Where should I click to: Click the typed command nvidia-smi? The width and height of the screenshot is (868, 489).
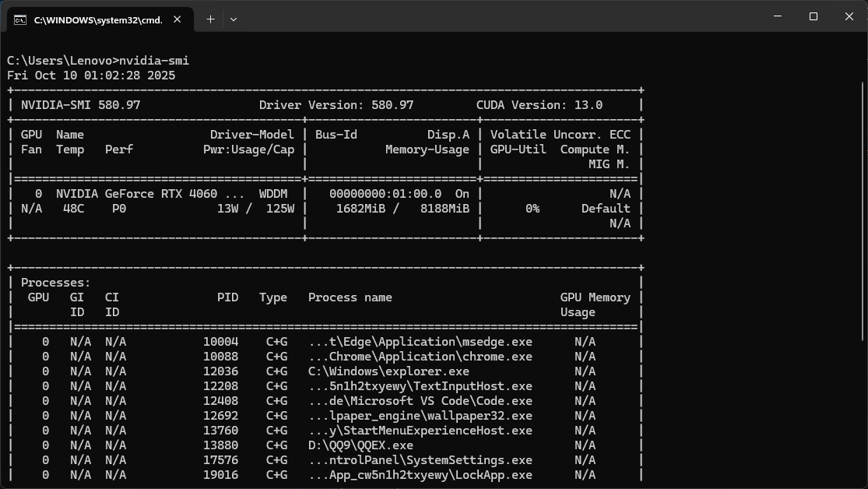tap(154, 61)
